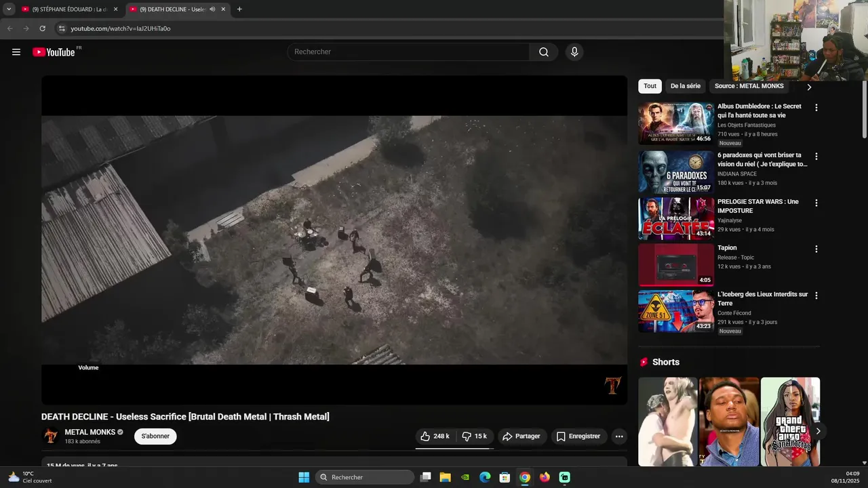Open the INDIANA SPACE channel link

737,174
